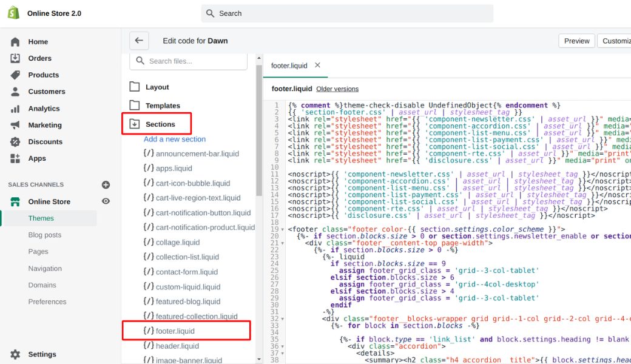Screen dimensions: 631x364
Task: Open the Orders icon in sidebar
Action: point(15,58)
